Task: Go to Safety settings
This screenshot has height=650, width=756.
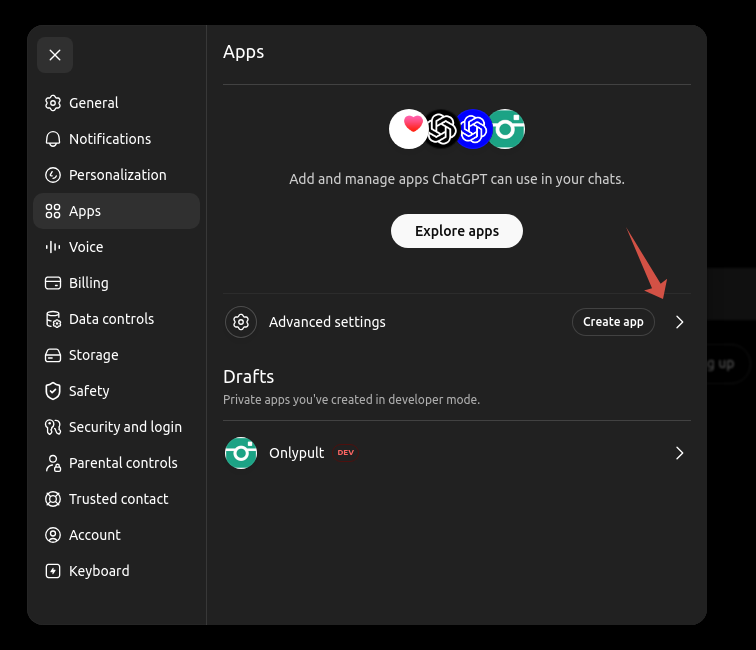Action: click(x=116, y=391)
